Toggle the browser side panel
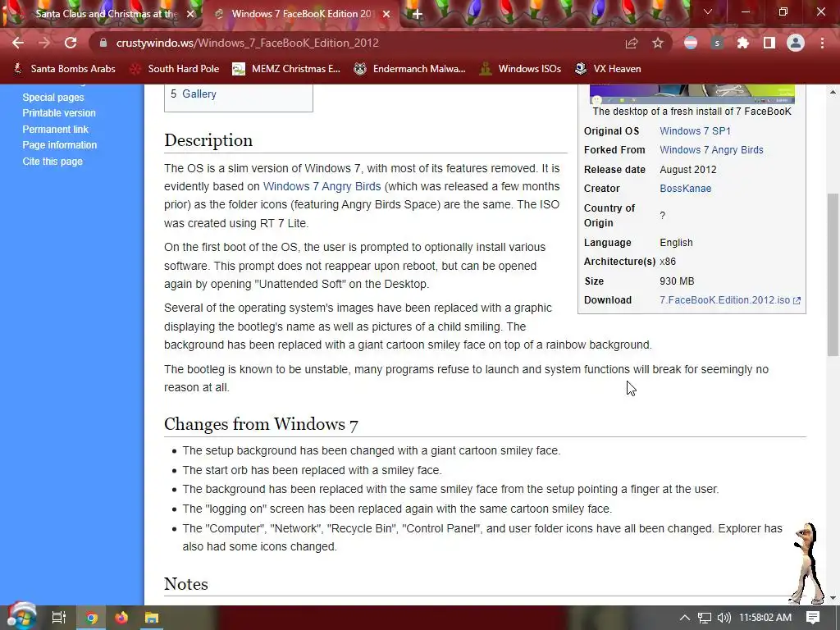 click(769, 43)
